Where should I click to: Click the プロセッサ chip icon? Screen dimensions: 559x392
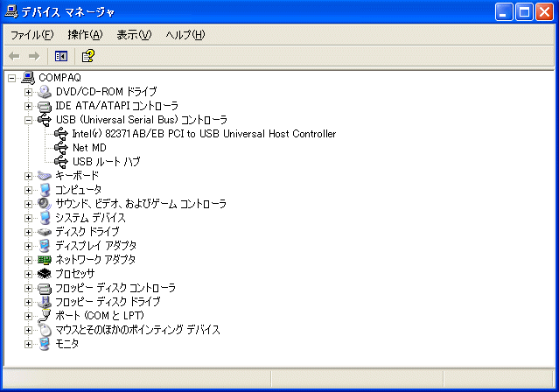coord(45,274)
